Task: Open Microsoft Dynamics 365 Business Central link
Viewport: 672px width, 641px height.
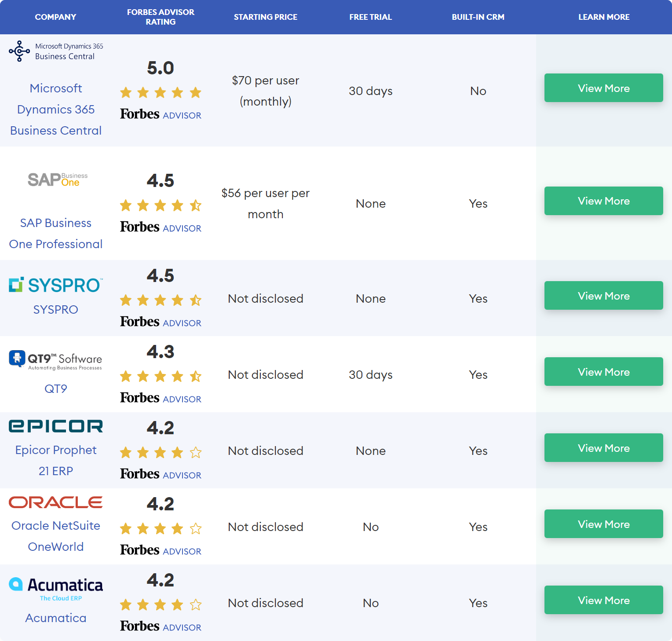Action: pyautogui.click(x=56, y=110)
